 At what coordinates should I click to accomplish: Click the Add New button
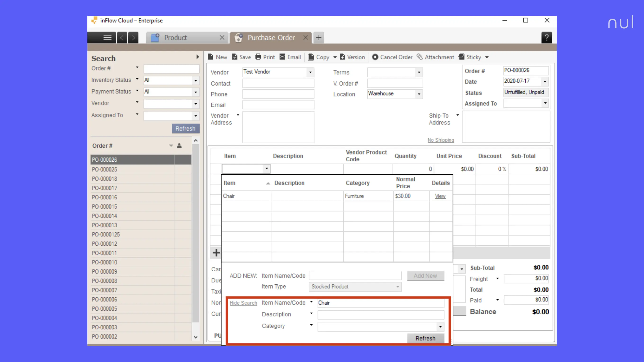425,276
